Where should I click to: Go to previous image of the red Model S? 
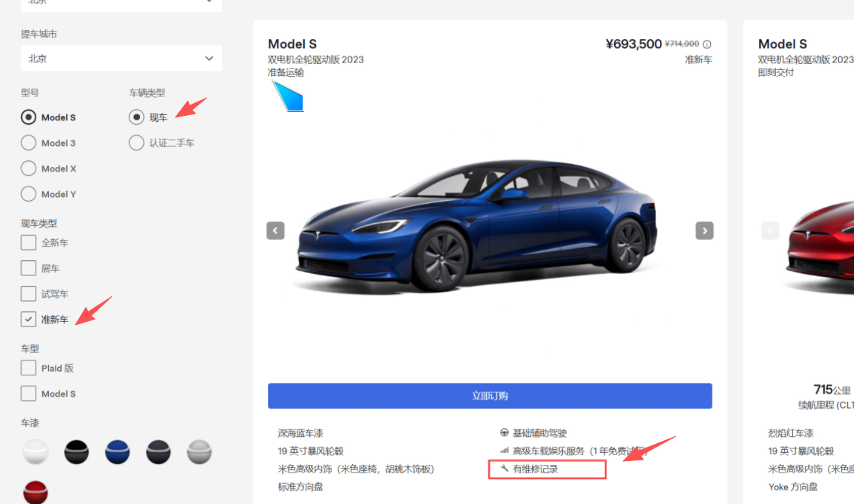pos(770,231)
